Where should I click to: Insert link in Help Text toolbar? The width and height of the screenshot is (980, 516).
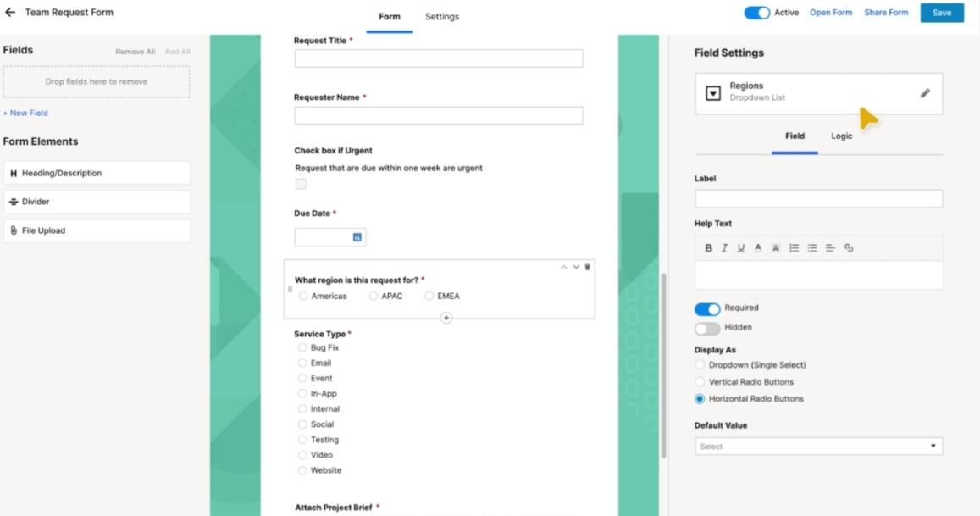[848, 248]
